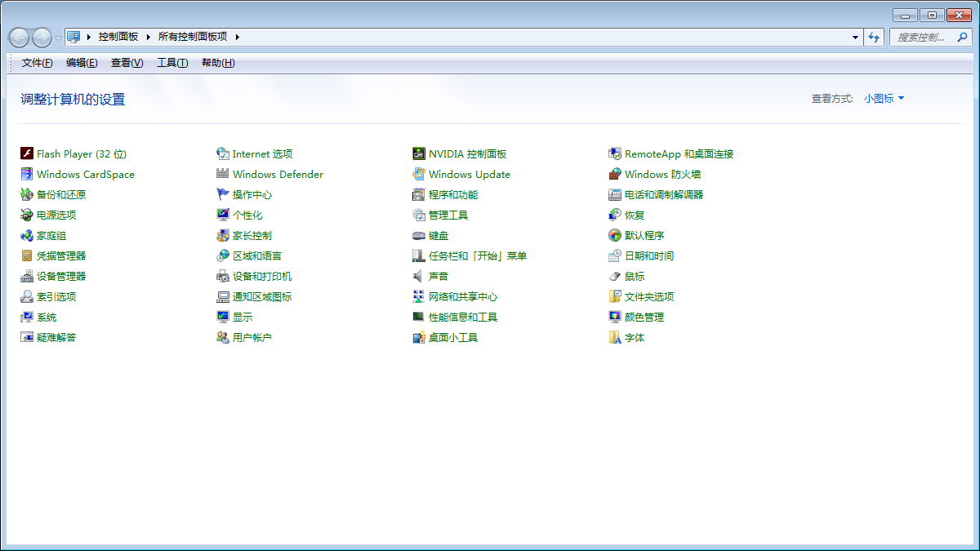Open the 操作中心 flag icon
Image resolution: width=980 pixels, height=551 pixels.
click(x=223, y=194)
